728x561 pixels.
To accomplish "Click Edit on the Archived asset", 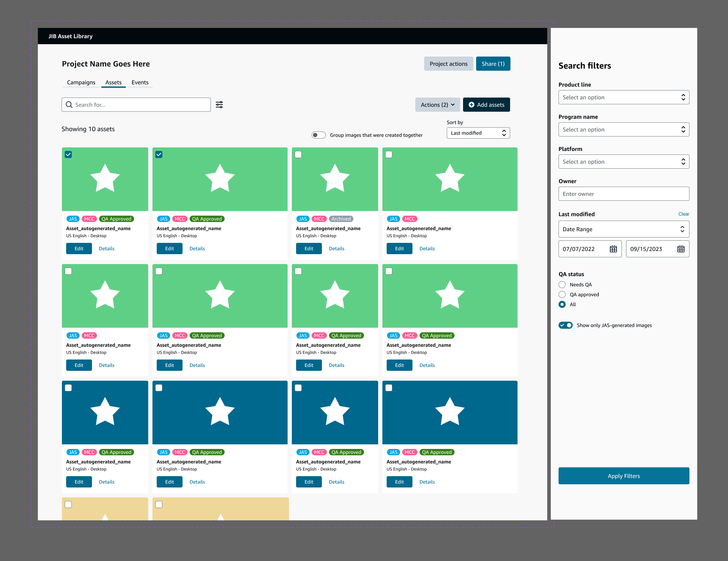I will tap(309, 249).
